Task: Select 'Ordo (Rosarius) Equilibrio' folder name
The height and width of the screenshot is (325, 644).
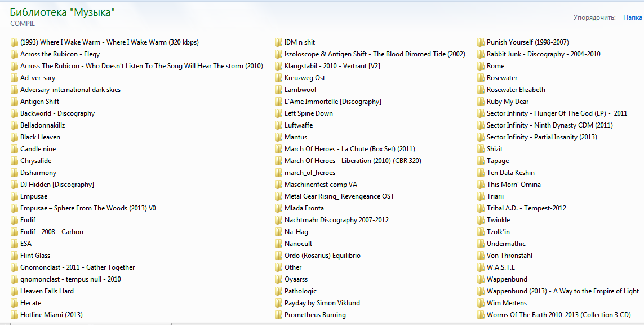Action: tap(322, 256)
